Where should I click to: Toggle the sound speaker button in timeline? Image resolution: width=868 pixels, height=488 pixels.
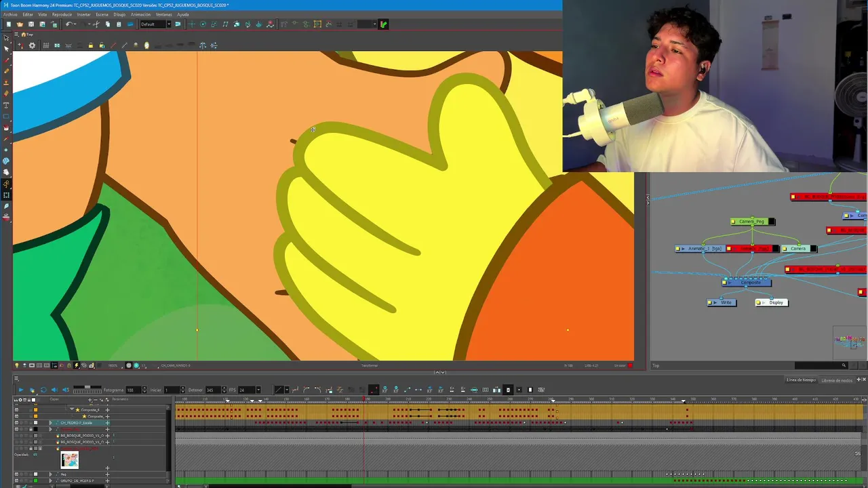coord(54,389)
